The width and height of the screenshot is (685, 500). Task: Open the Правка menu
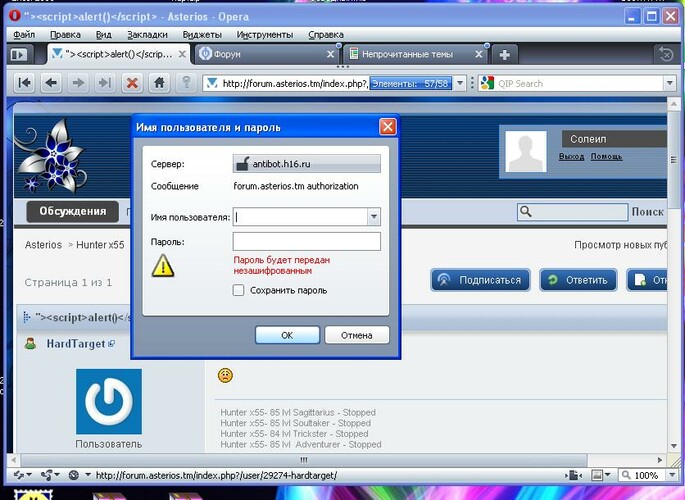65,34
